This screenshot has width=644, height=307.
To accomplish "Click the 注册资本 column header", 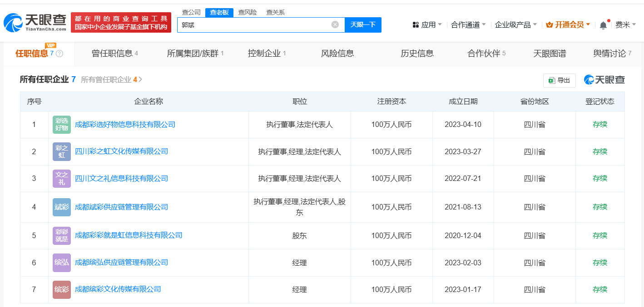I will point(391,102).
